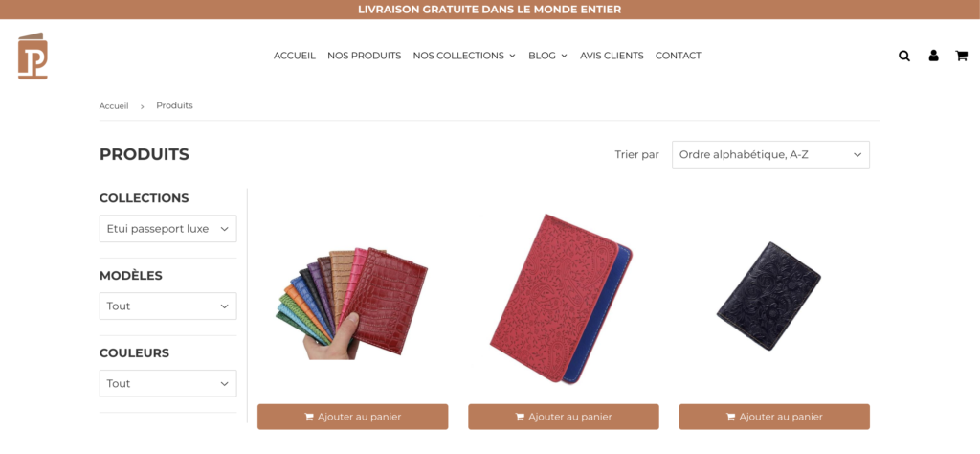Open the Avis Clients page
This screenshot has height=454, width=980.
tap(612, 56)
